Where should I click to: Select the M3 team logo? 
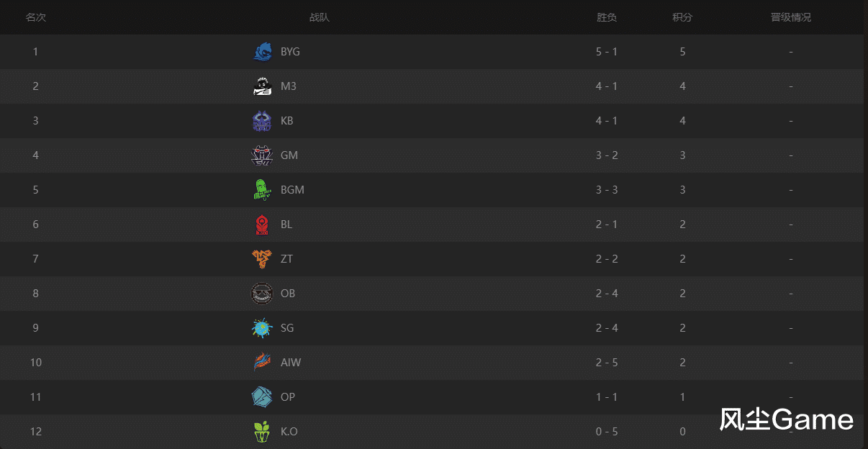click(x=263, y=86)
